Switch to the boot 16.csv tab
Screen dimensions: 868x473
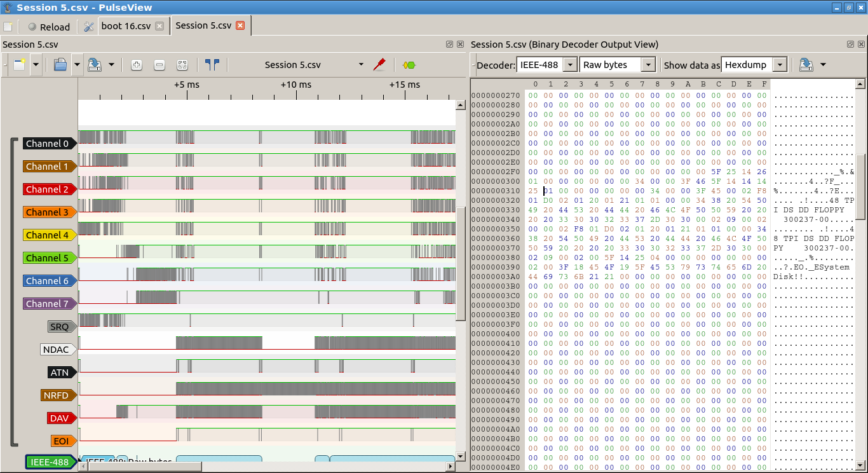[x=126, y=26]
